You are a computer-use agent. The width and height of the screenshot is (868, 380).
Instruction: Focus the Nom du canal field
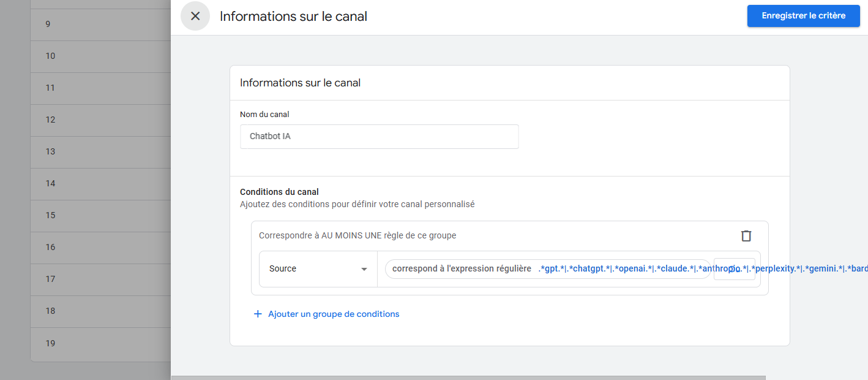[379, 137]
